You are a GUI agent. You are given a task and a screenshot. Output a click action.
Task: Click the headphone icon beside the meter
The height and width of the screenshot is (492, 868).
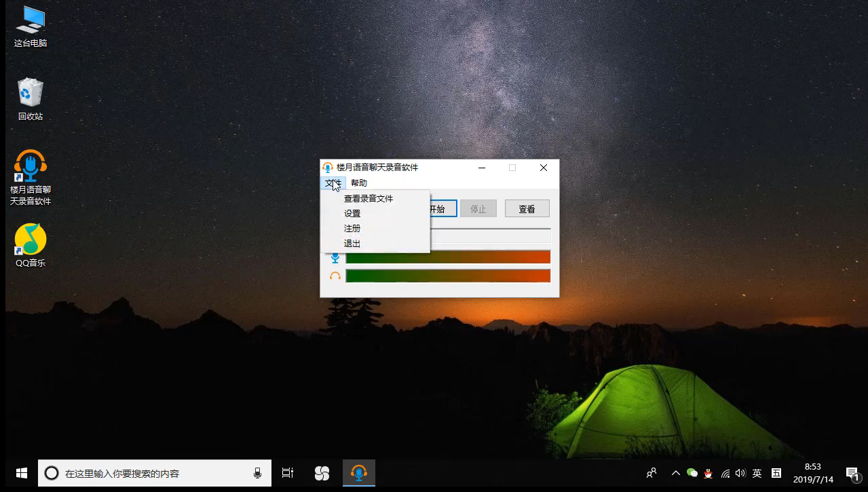[335, 276]
